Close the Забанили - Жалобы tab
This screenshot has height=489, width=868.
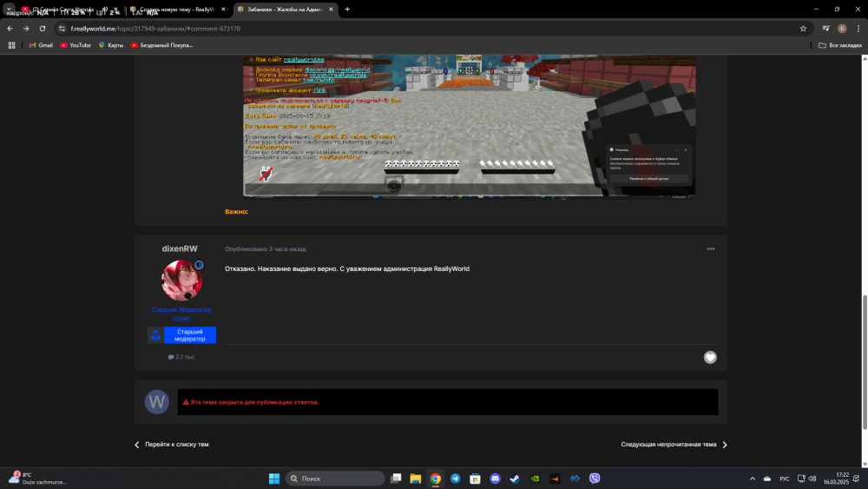[331, 10]
